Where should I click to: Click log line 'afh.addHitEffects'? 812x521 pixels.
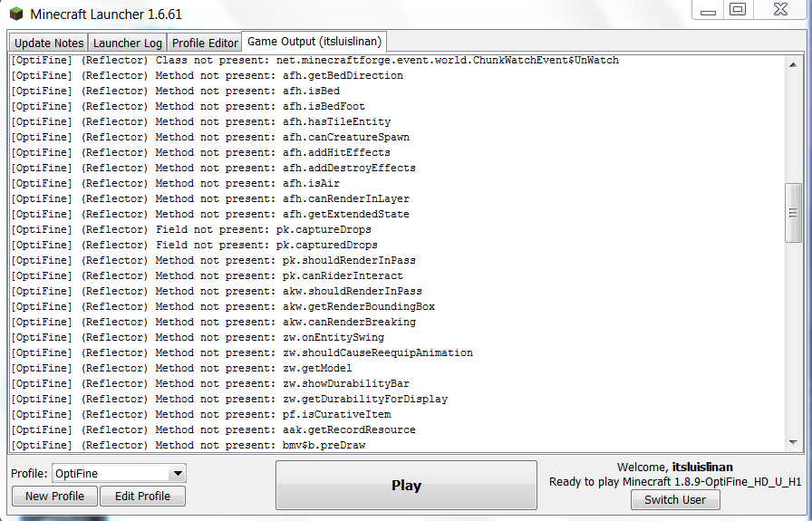tap(201, 153)
